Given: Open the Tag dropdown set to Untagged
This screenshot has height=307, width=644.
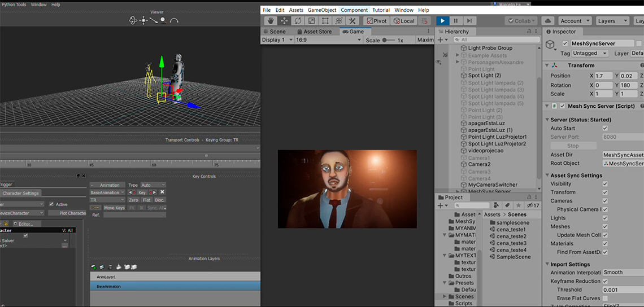Looking at the screenshot, I should point(590,53).
